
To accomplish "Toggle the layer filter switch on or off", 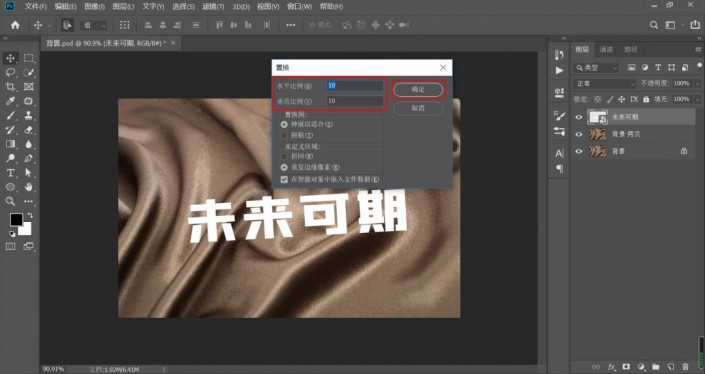I will (x=700, y=66).
